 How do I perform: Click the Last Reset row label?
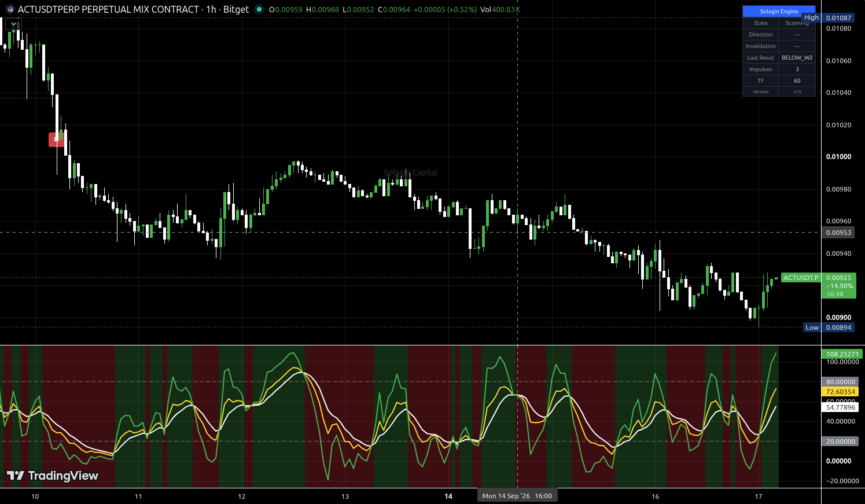coord(760,58)
